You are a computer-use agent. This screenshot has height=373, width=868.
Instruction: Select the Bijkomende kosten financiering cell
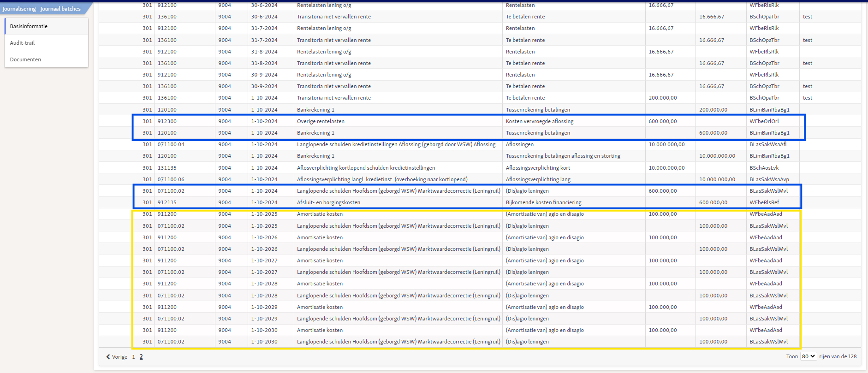(x=543, y=202)
